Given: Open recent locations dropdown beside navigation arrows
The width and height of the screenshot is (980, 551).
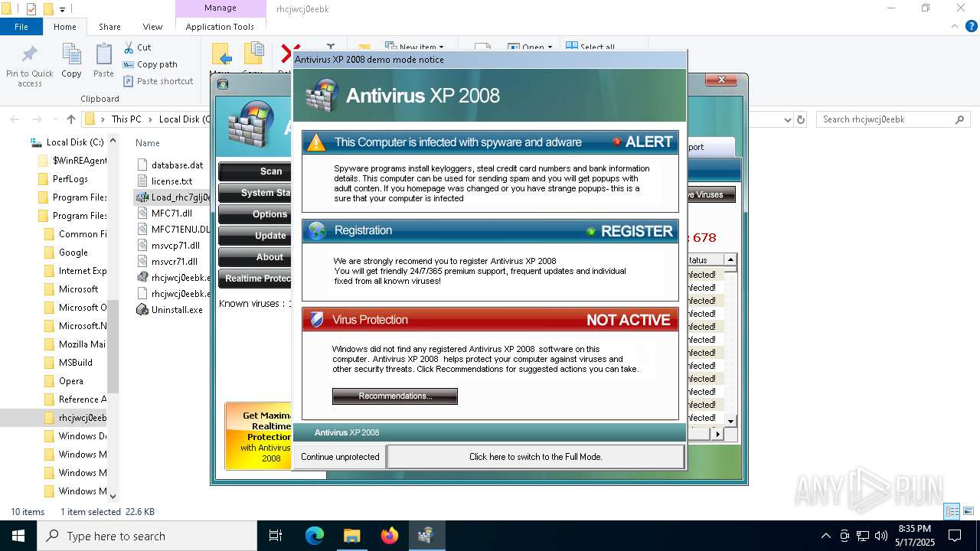Looking at the screenshot, I should click(54, 119).
